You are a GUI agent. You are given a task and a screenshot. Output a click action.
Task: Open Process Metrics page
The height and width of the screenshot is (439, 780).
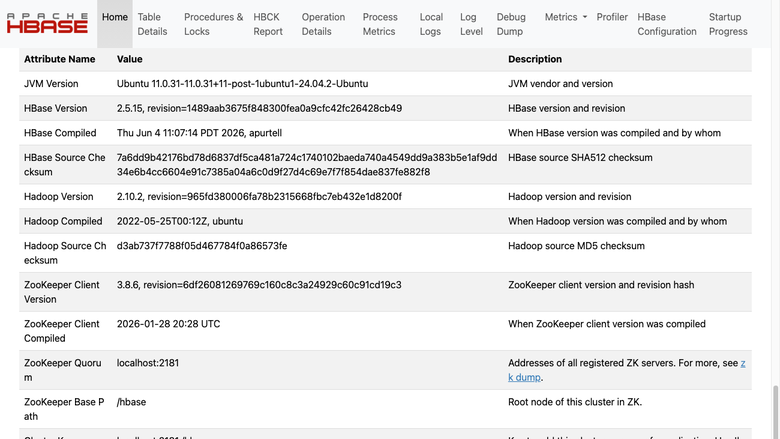(x=380, y=24)
